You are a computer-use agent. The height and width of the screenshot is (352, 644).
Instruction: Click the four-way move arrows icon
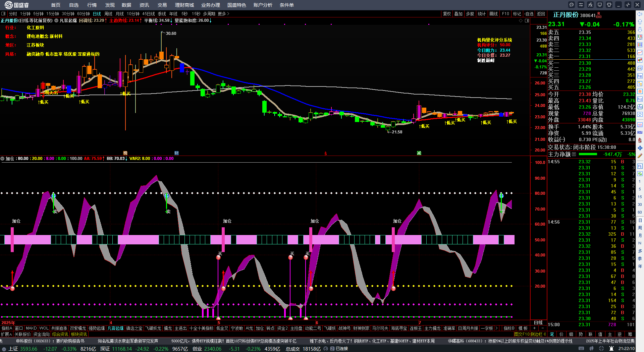pos(640,148)
